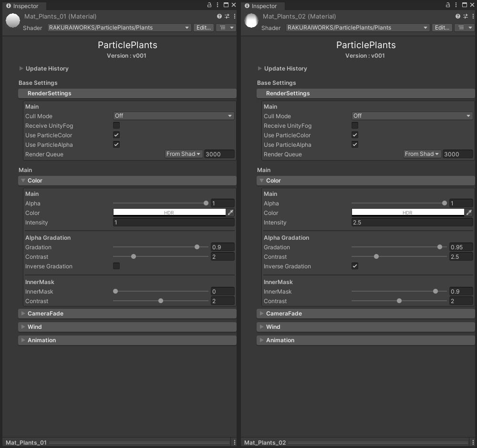
Task: Open shader list menu icon for Mat_Plants_02
Action: coord(465,28)
